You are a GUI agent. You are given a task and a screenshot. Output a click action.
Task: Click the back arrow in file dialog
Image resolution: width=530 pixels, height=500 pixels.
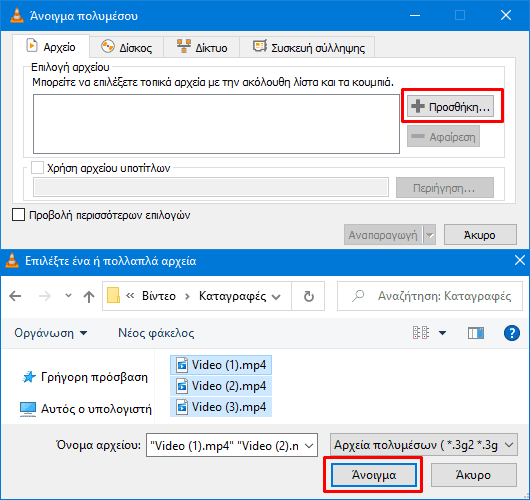[x=15, y=296]
